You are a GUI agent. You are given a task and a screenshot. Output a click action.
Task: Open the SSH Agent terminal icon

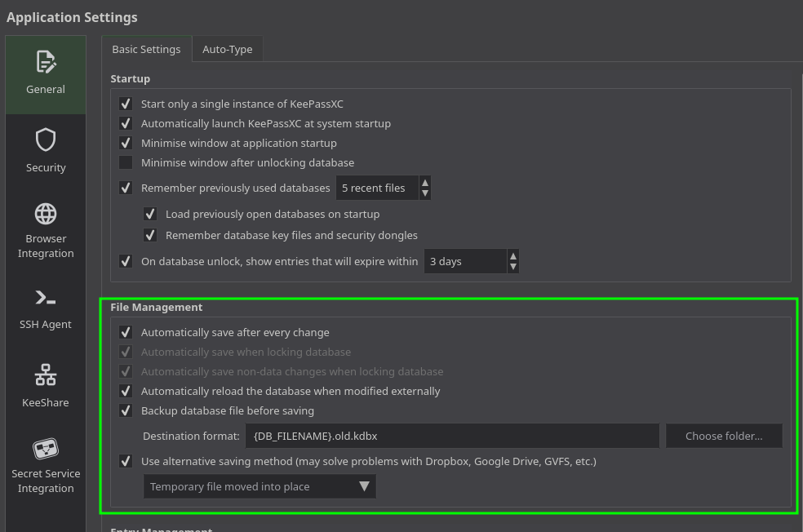pyautogui.click(x=46, y=298)
